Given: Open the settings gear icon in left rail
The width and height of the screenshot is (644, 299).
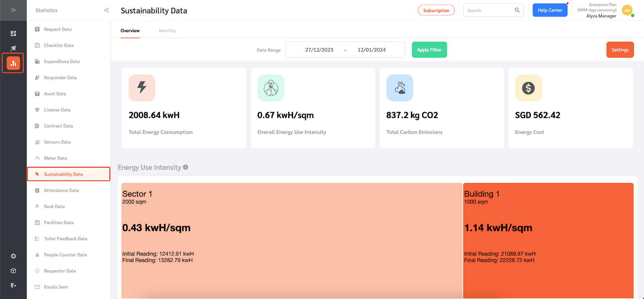Looking at the screenshot, I should click(x=13, y=256).
